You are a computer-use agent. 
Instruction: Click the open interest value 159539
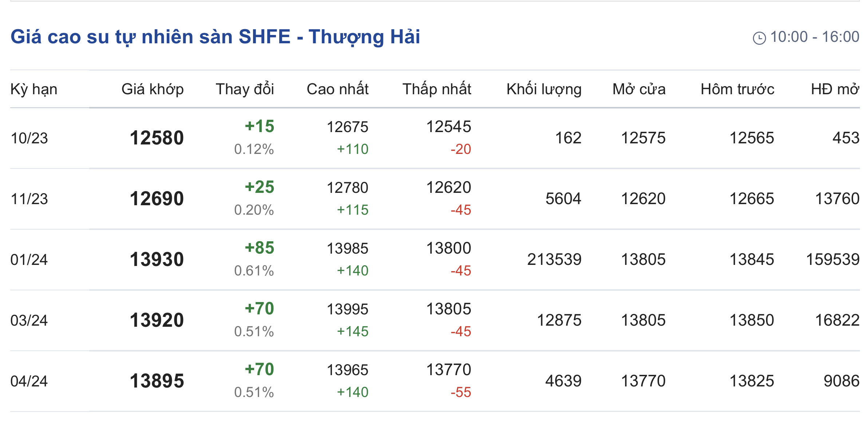(833, 260)
